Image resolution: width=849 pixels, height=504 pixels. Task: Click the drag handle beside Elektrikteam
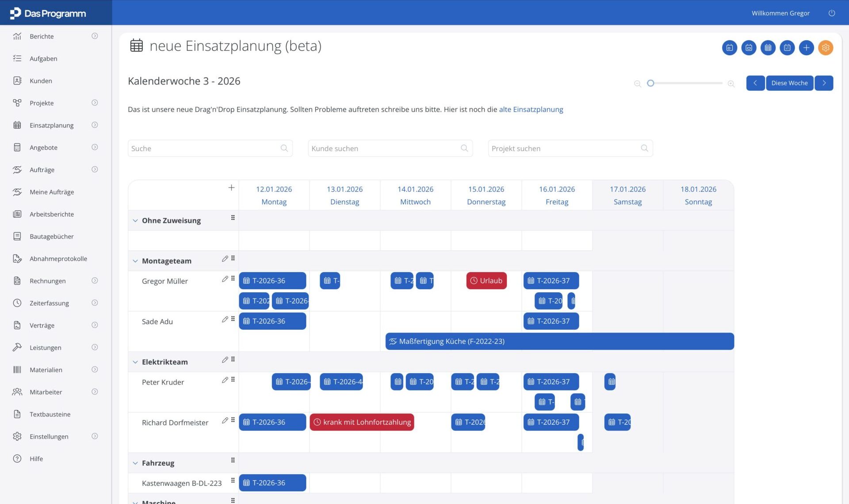click(233, 359)
